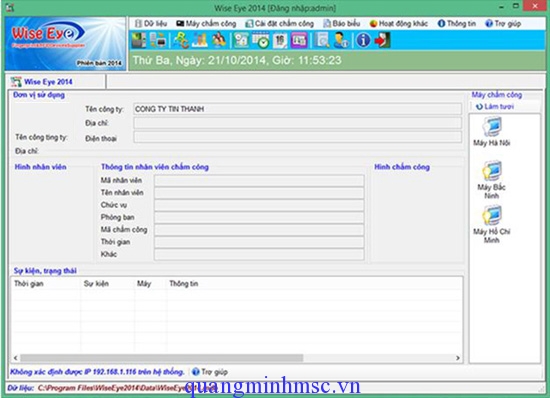550x398 pixels.
Task: Click the green-framed toolbar icon
Action: click(241, 40)
